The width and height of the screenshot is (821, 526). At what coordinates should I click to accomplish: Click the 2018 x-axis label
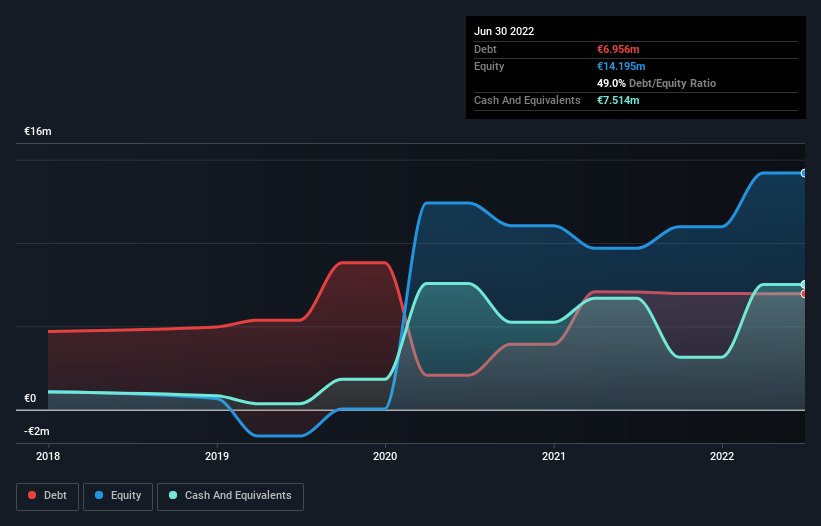coord(48,456)
